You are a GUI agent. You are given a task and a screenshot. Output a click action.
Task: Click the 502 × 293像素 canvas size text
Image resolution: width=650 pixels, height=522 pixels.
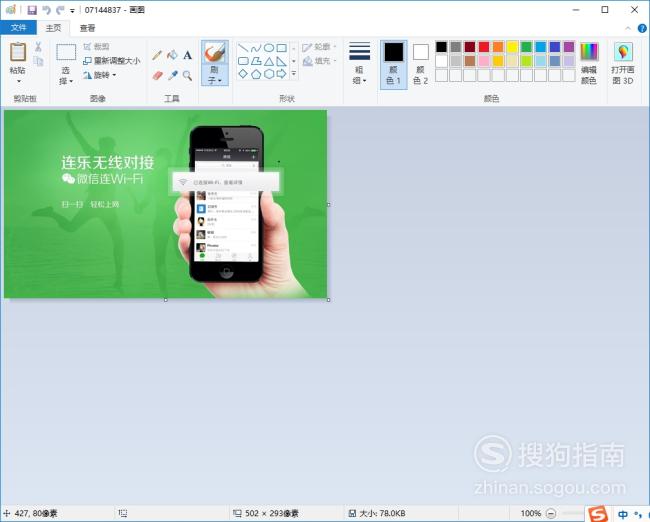[272, 513]
